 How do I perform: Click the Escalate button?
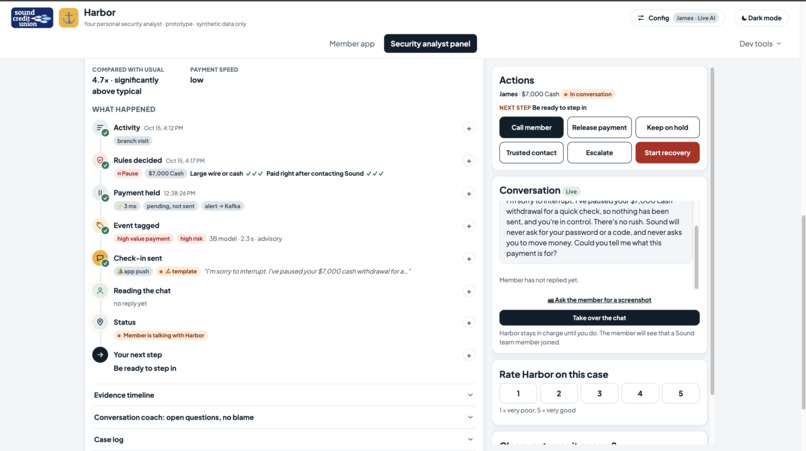click(599, 153)
